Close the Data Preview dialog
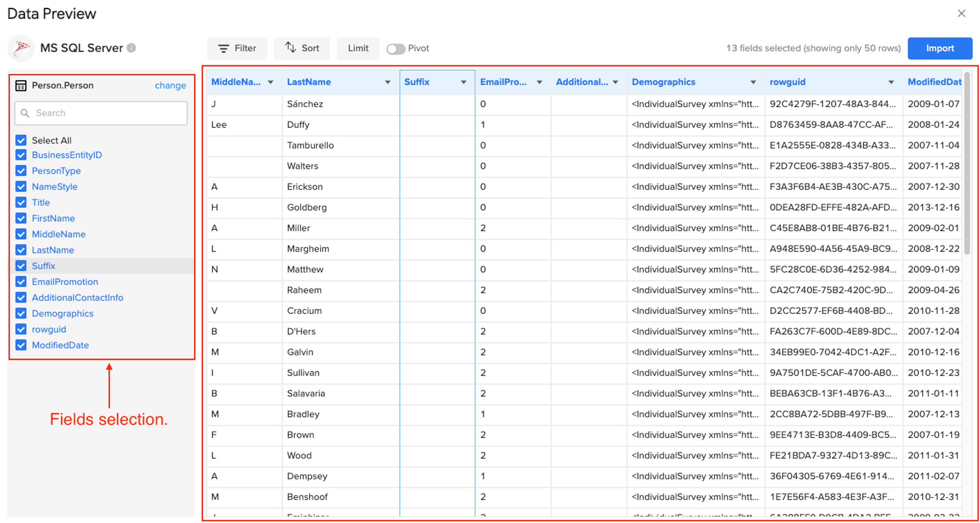980x523 pixels. tap(961, 13)
